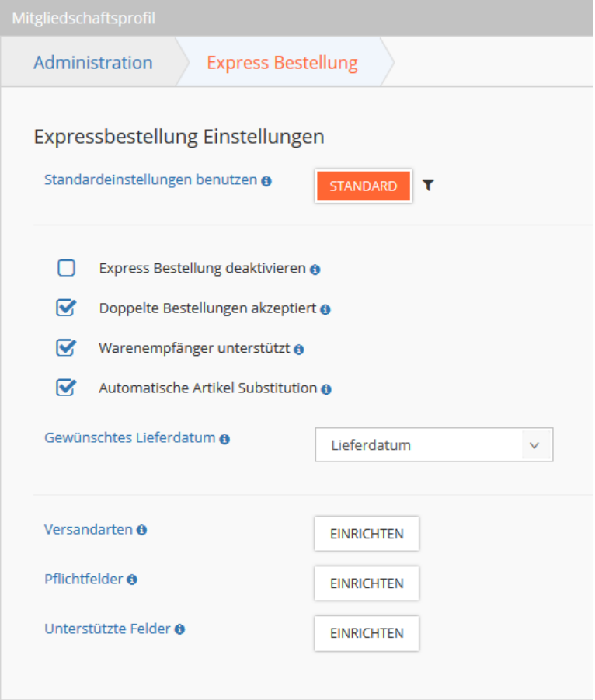Show info for Doppelte Bestellungen akzeptiert
The height and width of the screenshot is (700, 595).
pyautogui.click(x=325, y=309)
